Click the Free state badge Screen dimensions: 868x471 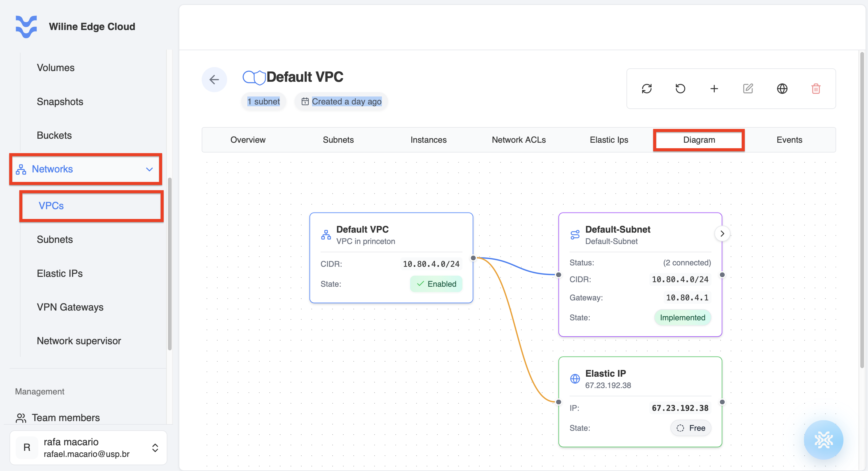pos(691,428)
